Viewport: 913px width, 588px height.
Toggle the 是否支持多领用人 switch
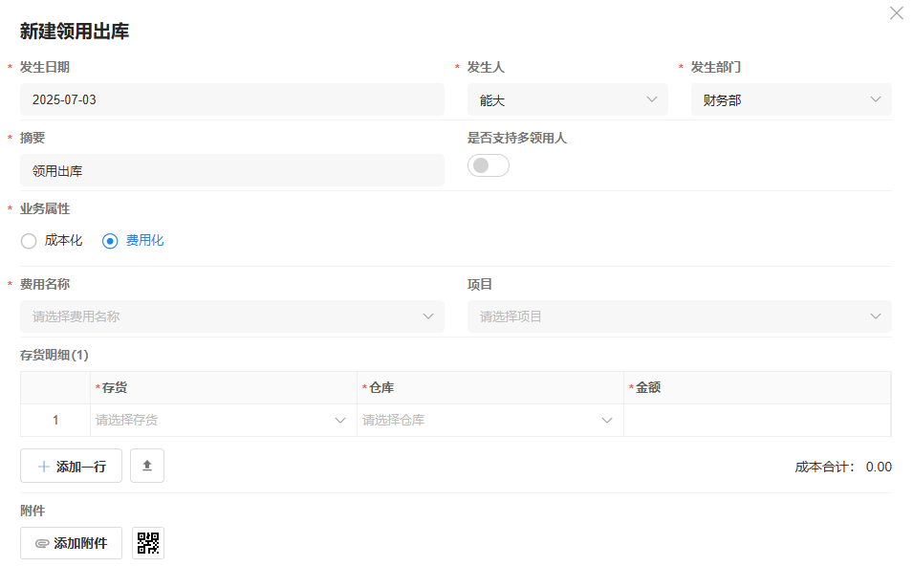488,165
